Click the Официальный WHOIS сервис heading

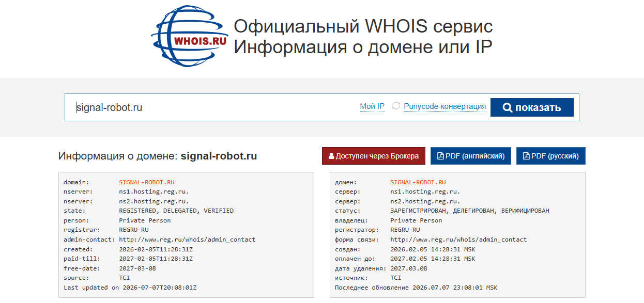(x=363, y=26)
